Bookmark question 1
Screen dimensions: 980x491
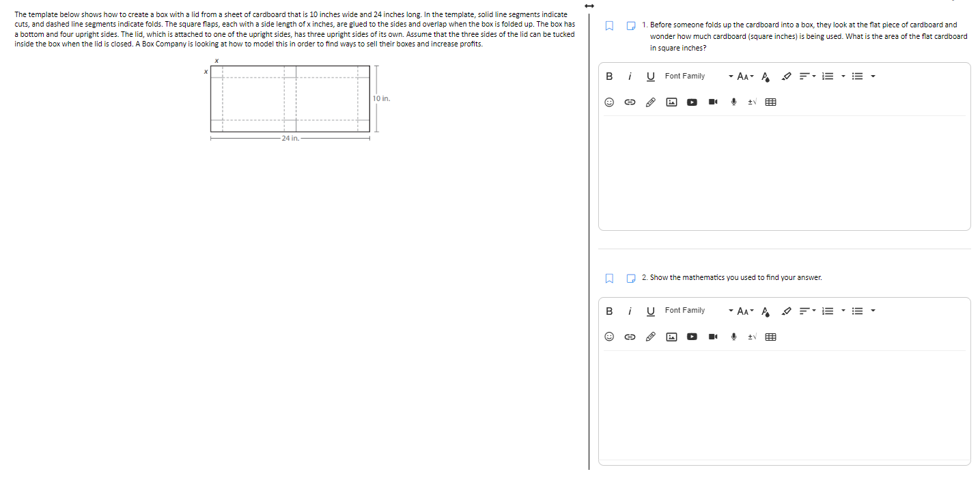coord(608,25)
